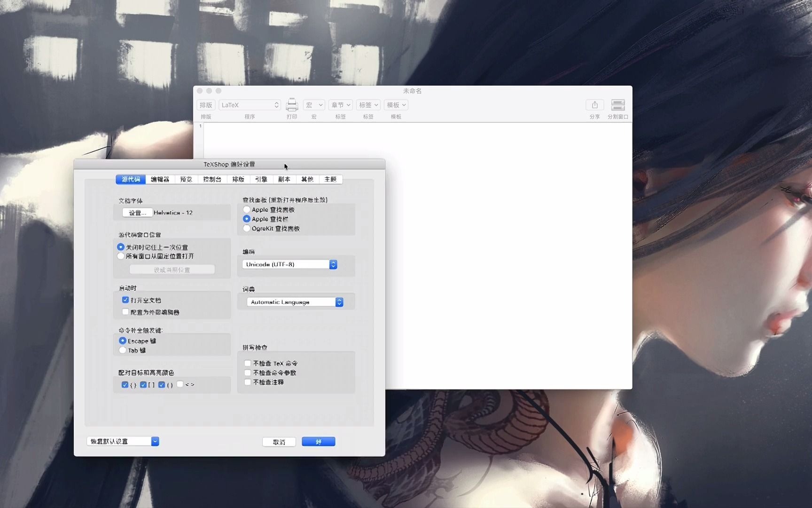812x508 pixels.
Task: Open the 恢复默认设置 dropdown
Action: click(x=123, y=441)
